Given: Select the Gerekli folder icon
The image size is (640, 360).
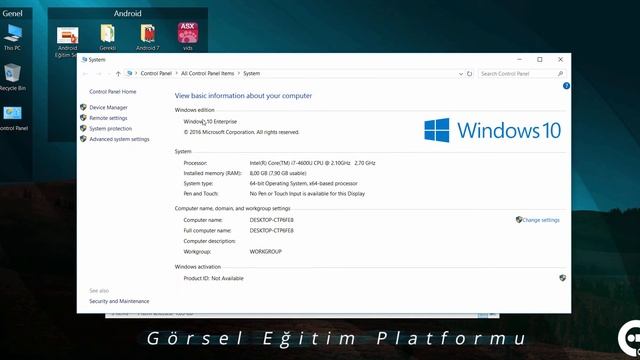Looking at the screenshot, I should [x=107, y=37].
